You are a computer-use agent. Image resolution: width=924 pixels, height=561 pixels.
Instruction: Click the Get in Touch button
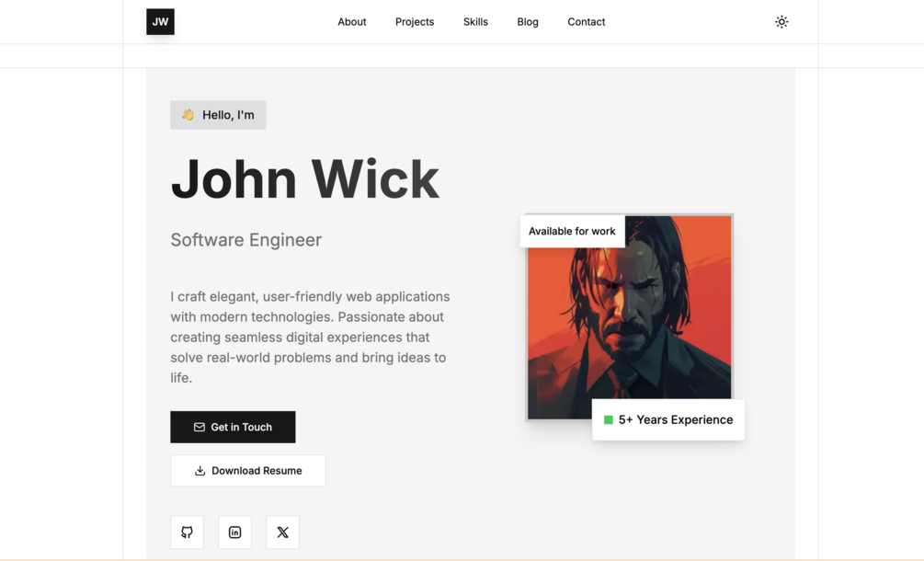233,428
